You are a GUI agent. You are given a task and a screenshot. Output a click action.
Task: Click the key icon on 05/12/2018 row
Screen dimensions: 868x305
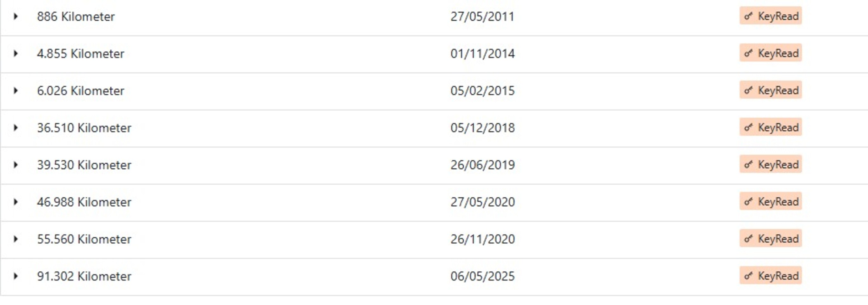coord(748,127)
